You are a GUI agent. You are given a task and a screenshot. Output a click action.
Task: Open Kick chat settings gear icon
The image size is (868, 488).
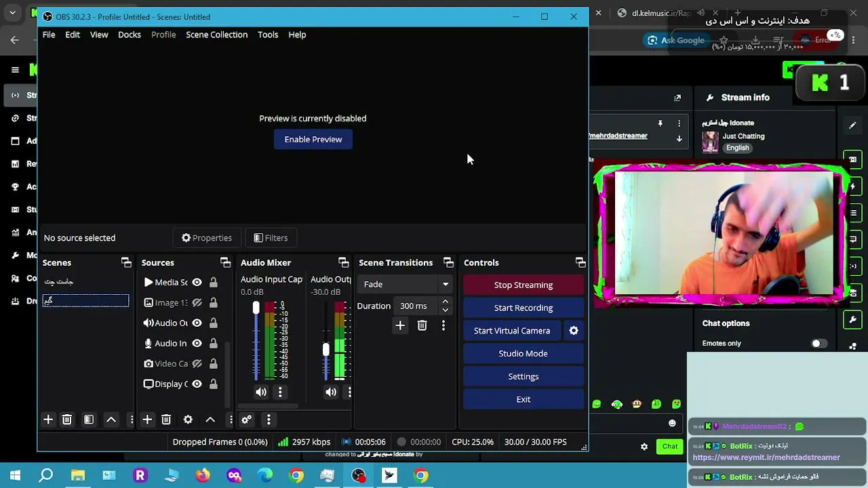tap(644, 447)
